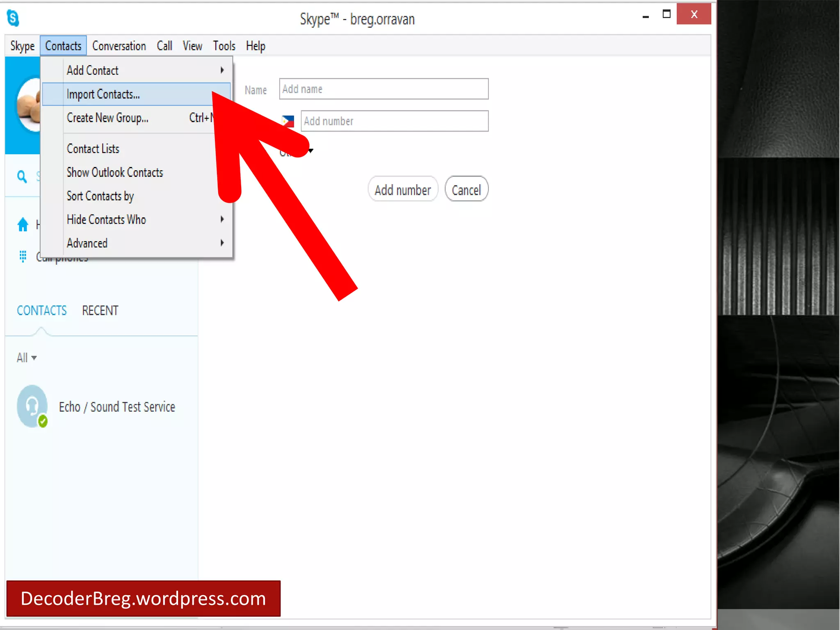Screen dimensions: 840x630
Task: Click the Call phones dial pad icon
Action: click(x=23, y=256)
